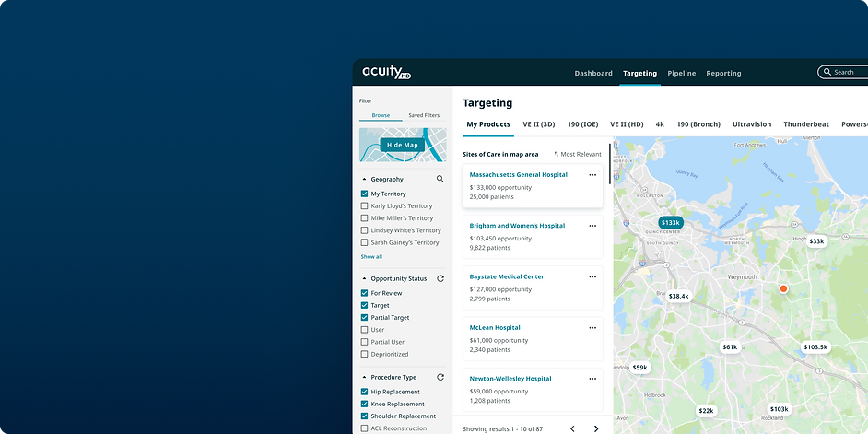868x434 pixels.
Task: Select the Ultravision product tab
Action: point(752,124)
